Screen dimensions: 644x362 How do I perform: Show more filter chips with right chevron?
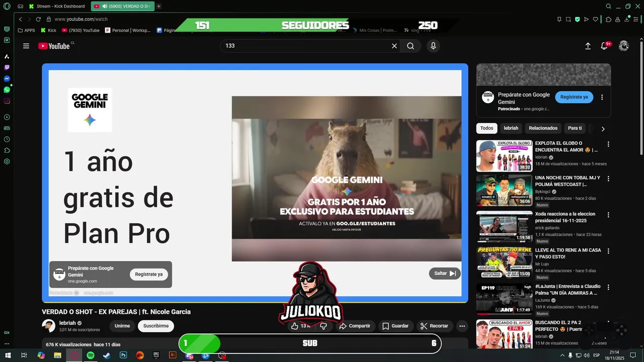(603, 129)
